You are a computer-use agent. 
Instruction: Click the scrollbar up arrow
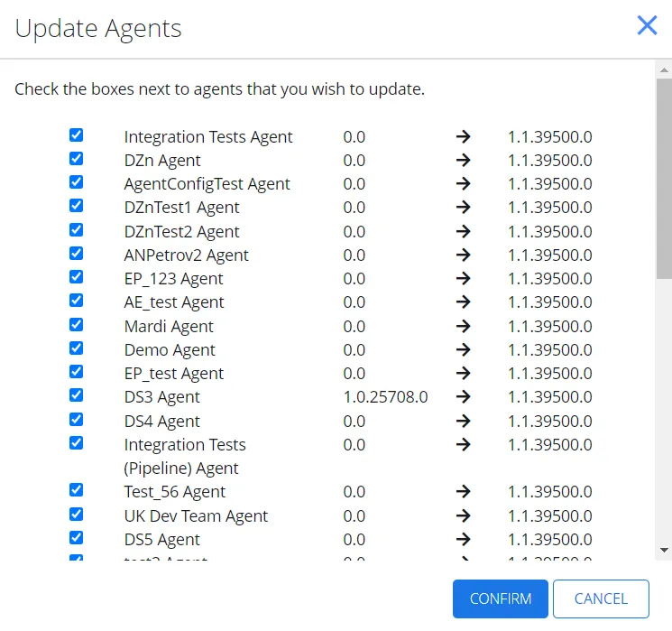point(664,70)
